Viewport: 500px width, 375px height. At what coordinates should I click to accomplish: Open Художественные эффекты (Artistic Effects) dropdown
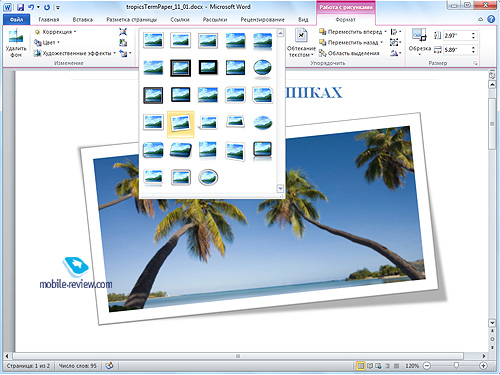(75, 53)
